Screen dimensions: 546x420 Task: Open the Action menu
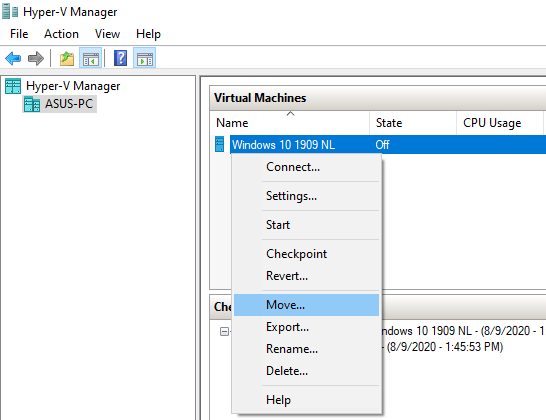(61, 34)
